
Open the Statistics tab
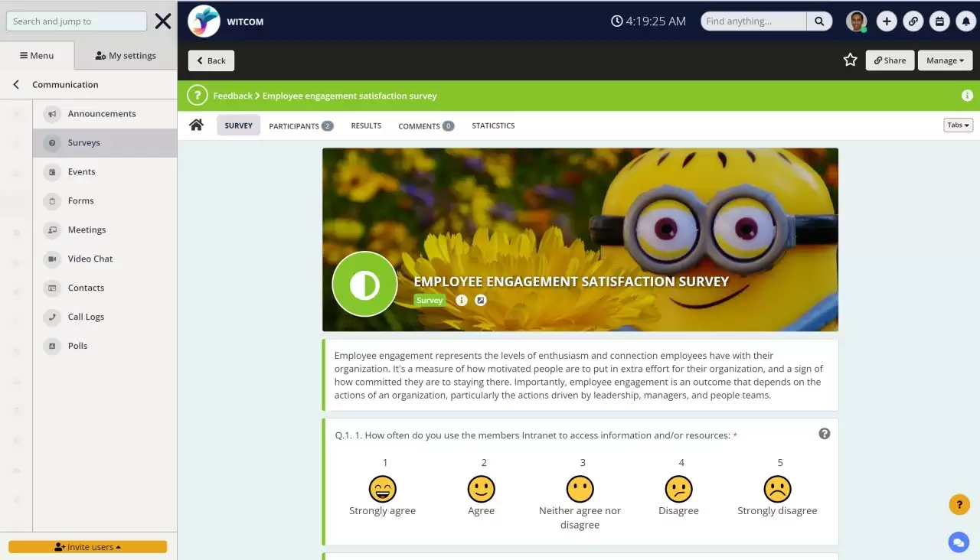[492, 125]
